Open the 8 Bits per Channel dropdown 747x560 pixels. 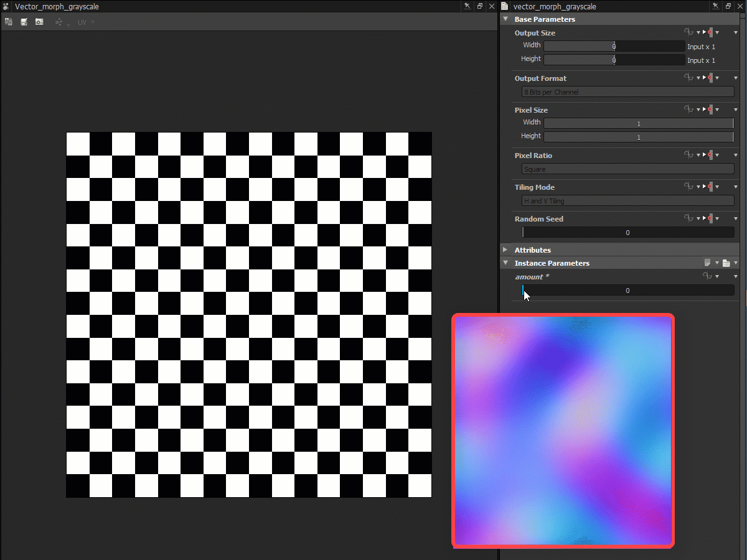click(x=627, y=92)
